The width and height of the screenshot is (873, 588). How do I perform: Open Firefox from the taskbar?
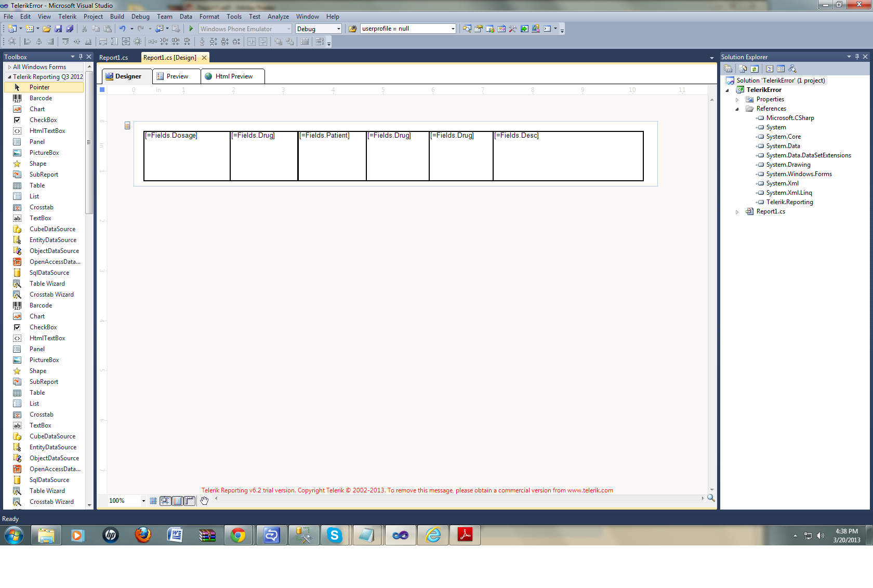(142, 535)
